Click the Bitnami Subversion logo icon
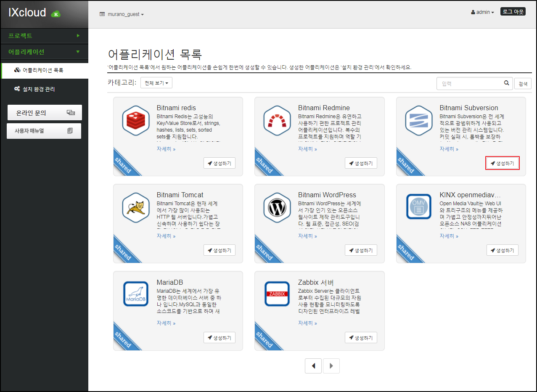Viewport: 537px width, 392px height. (419, 121)
